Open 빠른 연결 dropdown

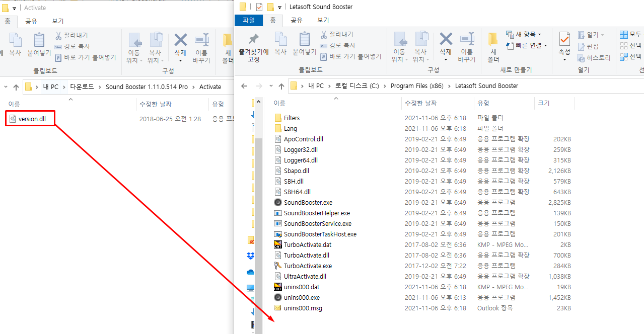(x=527, y=45)
